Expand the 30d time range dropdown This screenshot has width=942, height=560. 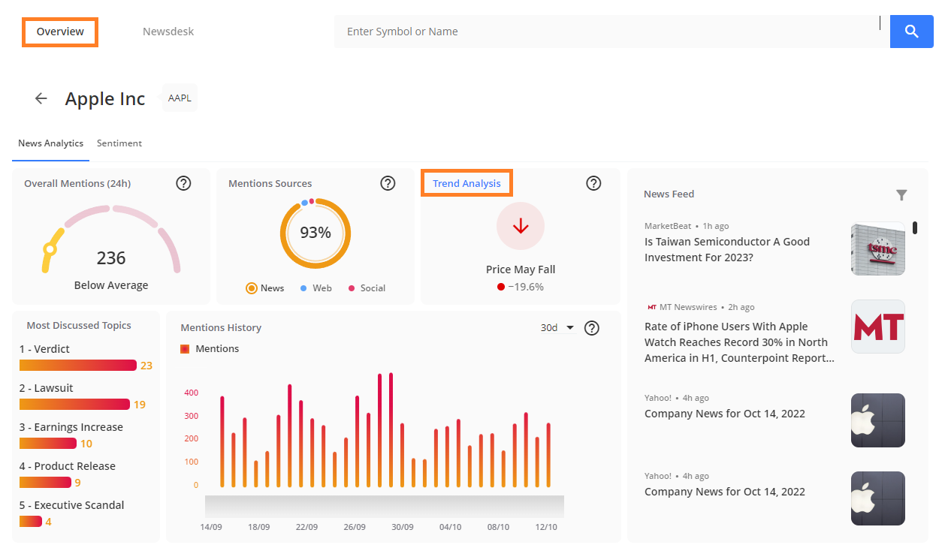click(x=557, y=328)
